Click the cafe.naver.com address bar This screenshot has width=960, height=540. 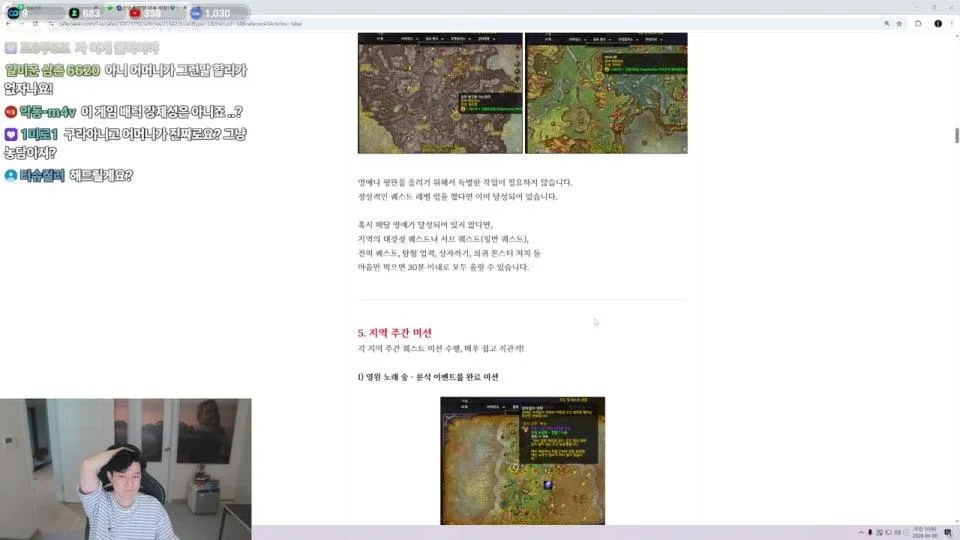pos(465,23)
